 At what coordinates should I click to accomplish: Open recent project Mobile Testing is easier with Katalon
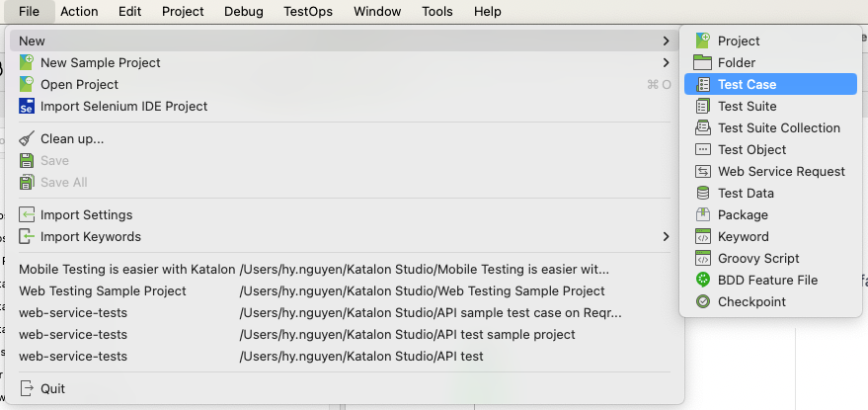[346, 270]
